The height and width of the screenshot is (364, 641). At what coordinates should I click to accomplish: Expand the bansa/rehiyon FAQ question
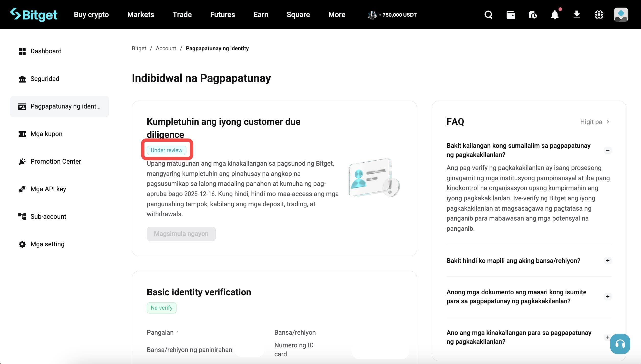(608, 261)
